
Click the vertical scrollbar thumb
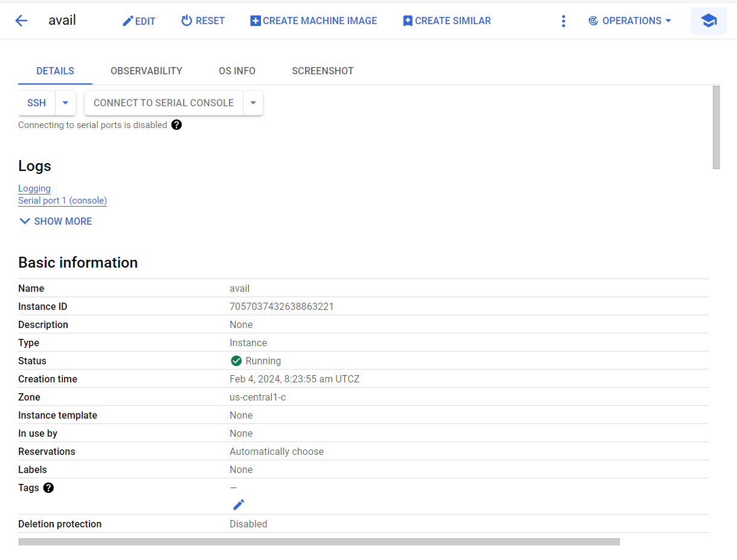click(716, 127)
